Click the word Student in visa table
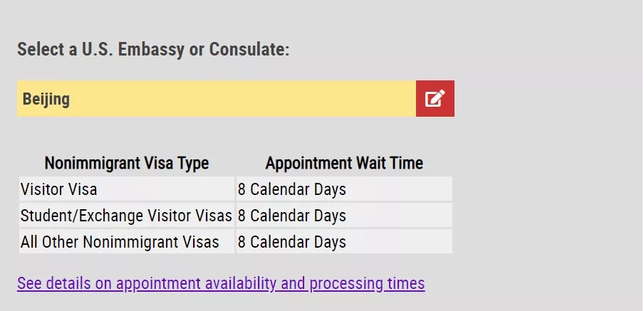Image resolution: width=644 pixels, height=311 pixels. (43, 215)
